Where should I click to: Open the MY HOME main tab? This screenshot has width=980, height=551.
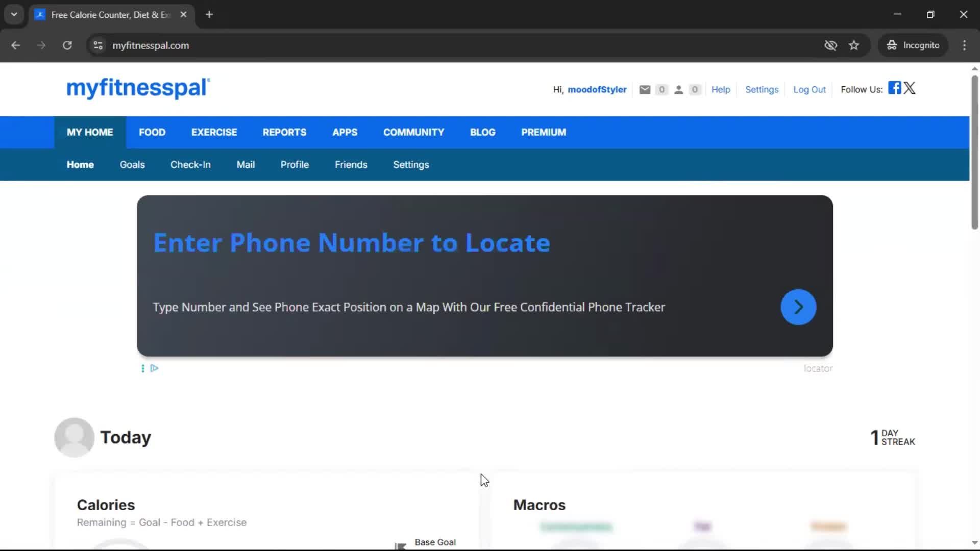(90, 132)
